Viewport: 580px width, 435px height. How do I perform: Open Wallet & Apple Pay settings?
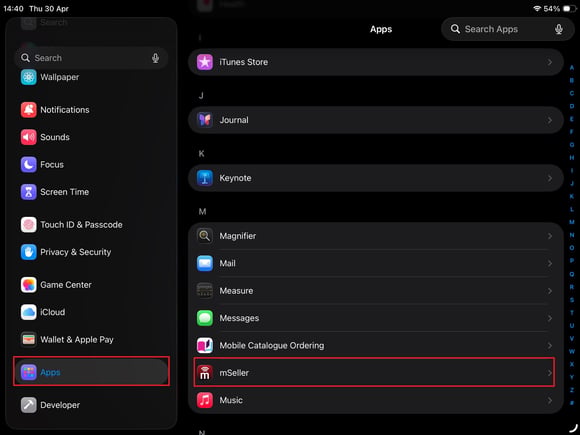tap(91, 340)
